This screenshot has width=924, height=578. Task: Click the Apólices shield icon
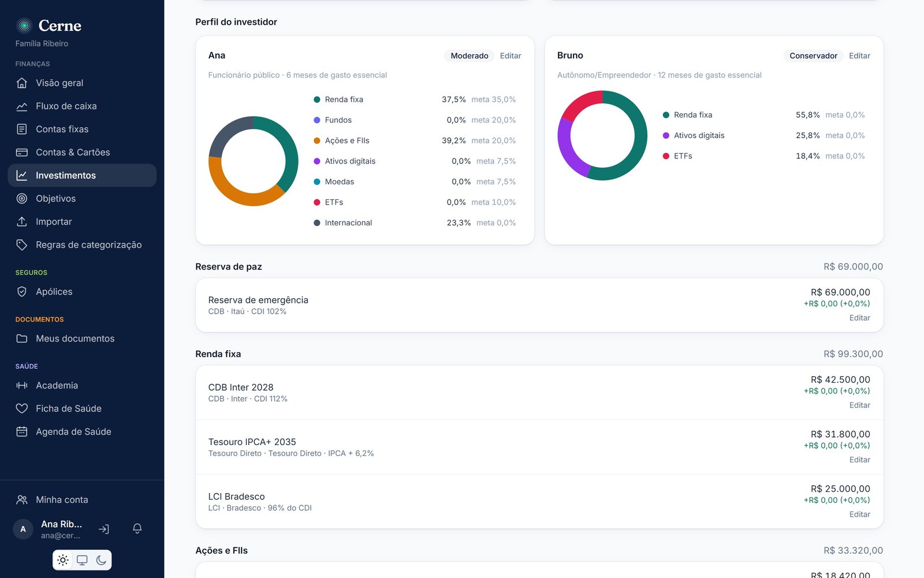[x=22, y=291]
